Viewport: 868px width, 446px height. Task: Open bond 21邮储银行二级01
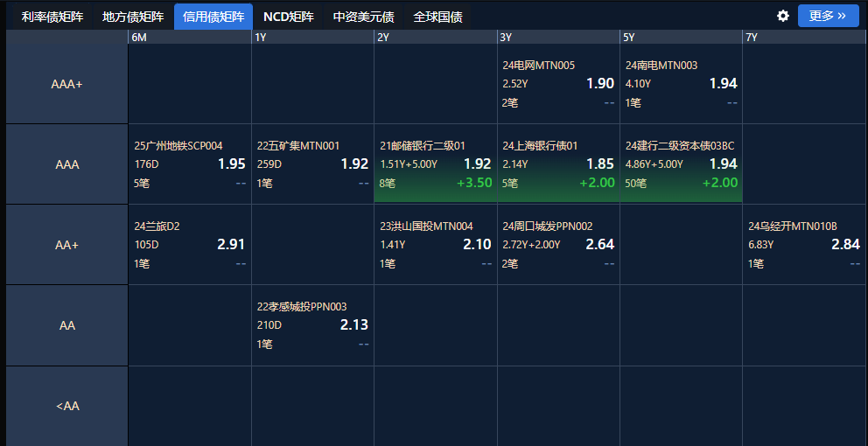coord(423,146)
